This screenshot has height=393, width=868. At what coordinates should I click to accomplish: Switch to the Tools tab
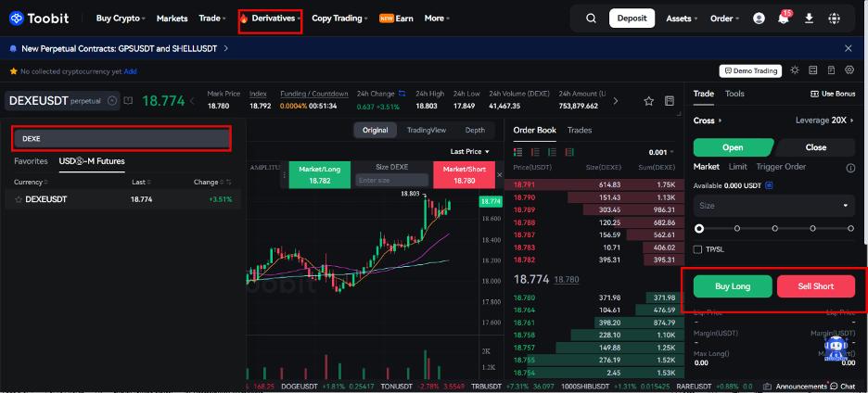tap(734, 94)
